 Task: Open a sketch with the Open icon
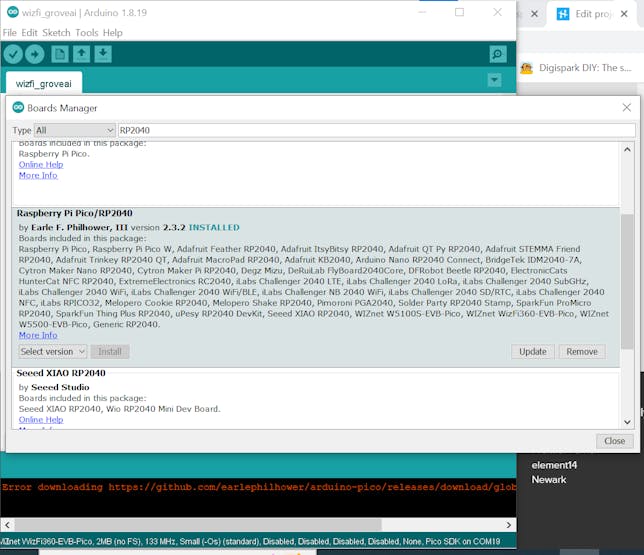(81, 54)
